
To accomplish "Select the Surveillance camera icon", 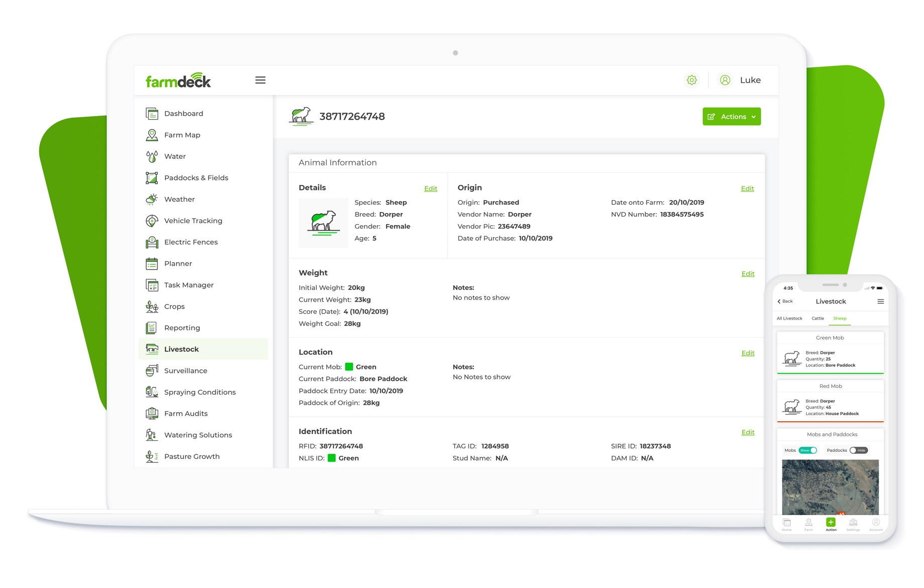I will (x=151, y=370).
